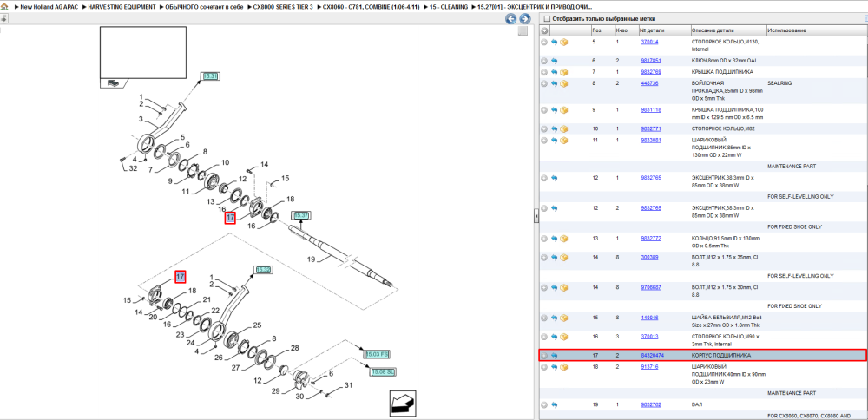
Task: Select callout number 32 in the diagram
Action: pyautogui.click(x=133, y=168)
